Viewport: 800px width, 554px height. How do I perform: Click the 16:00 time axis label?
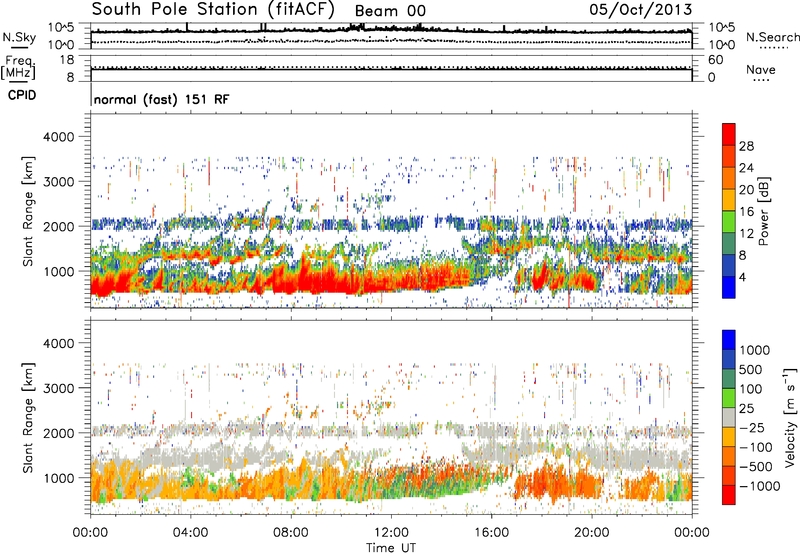tap(491, 533)
